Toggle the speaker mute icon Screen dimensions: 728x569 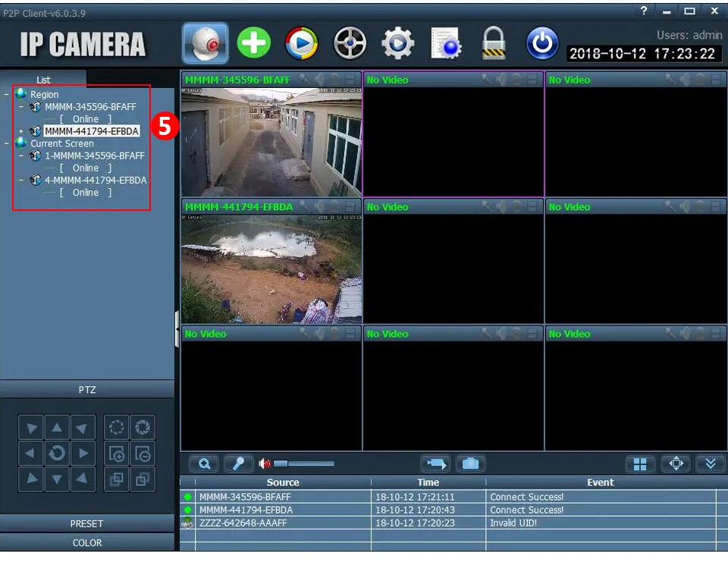265,464
